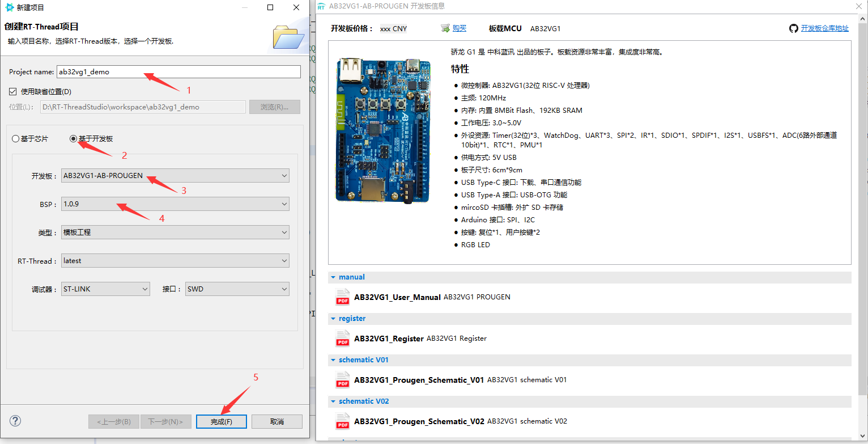Viewport: 868px width, 444px height.
Task: Click the 供电方式: 5V USB feature line
Action: pos(488,158)
